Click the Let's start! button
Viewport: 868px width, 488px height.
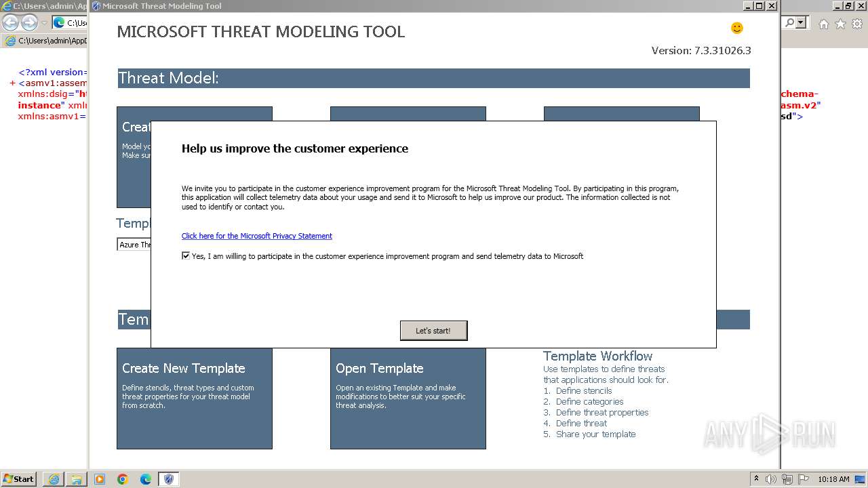(x=433, y=331)
